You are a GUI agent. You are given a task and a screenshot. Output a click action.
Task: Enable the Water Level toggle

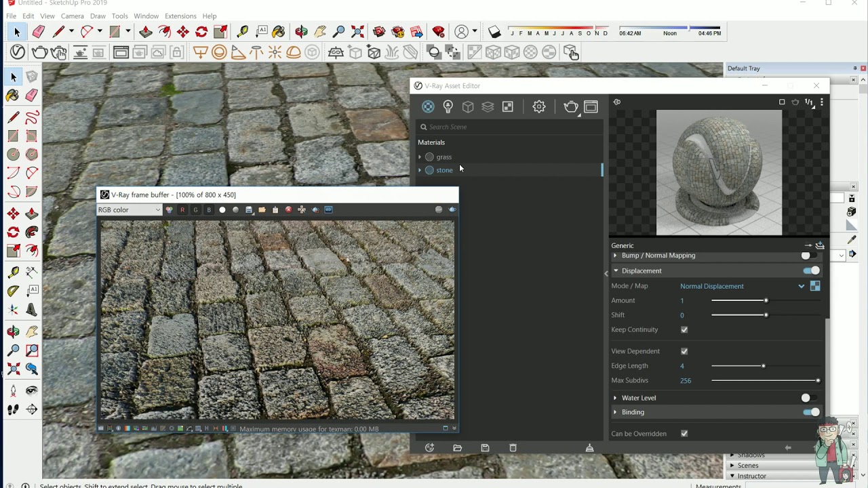(809, 398)
